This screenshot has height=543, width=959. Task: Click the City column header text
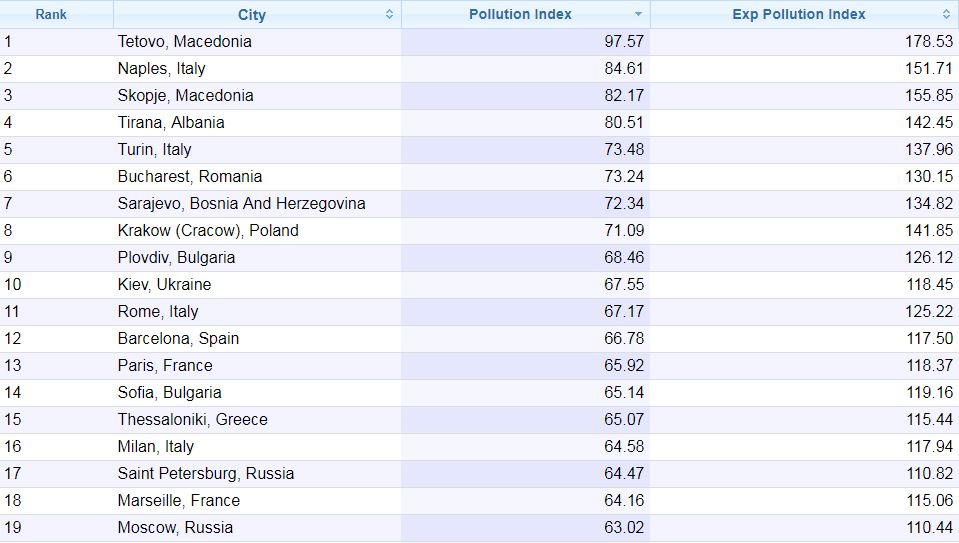coord(252,15)
